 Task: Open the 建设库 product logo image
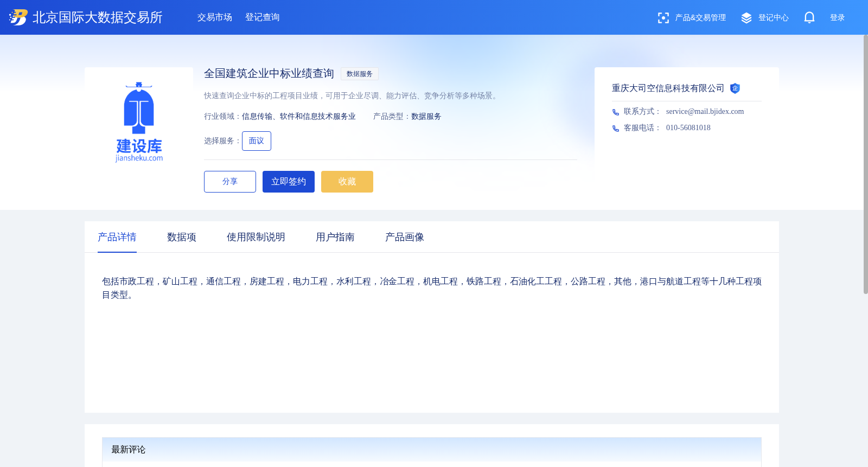(x=139, y=121)
